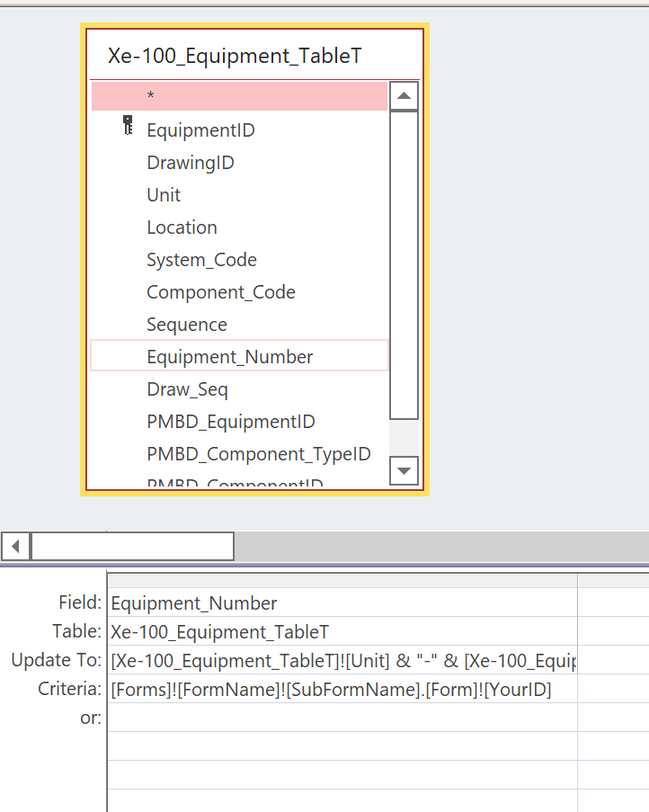Pick the System_Code field
649x812 pixels.
pos(201,260)
